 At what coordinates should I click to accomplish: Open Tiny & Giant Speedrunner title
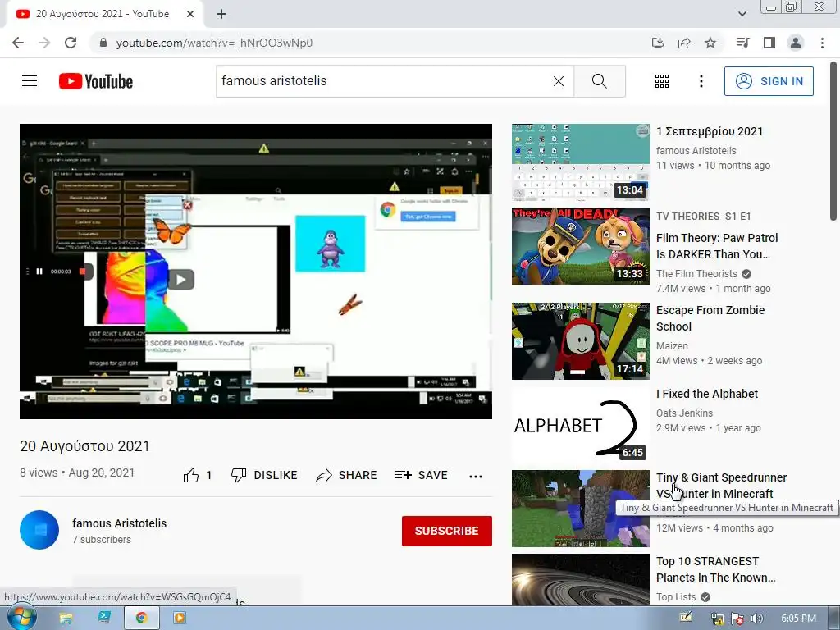click(721, 486)
